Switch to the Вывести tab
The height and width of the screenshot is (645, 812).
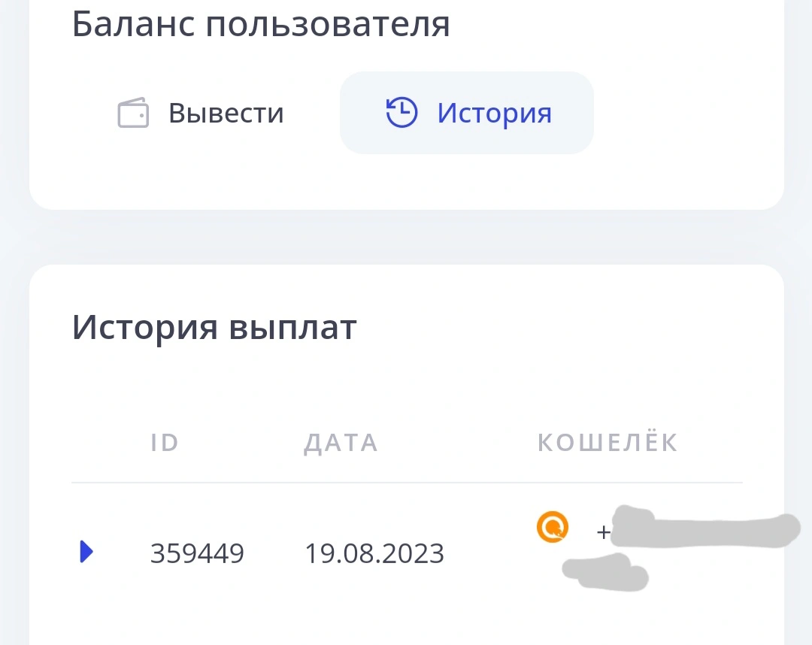(x=201, y=112)
